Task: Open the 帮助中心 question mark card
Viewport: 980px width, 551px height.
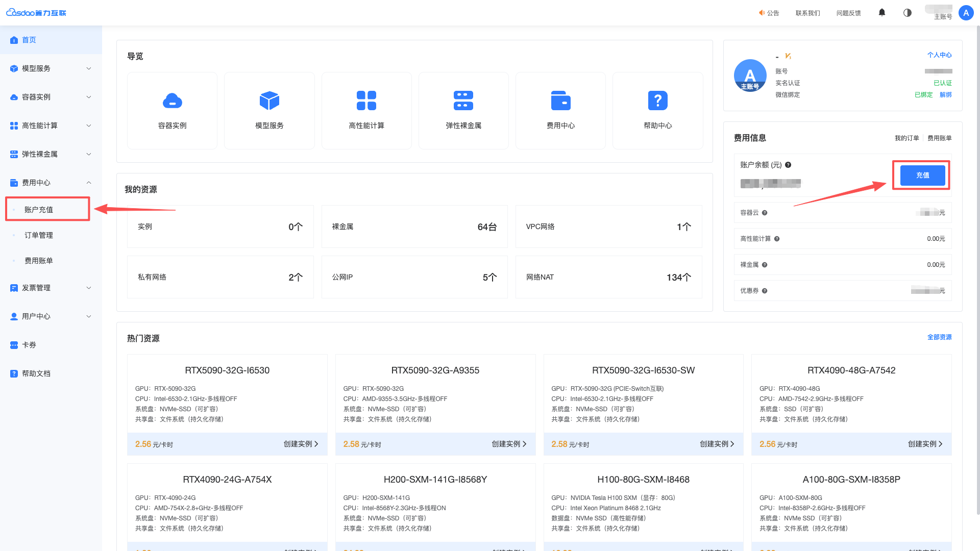Action: click(658, 111)
